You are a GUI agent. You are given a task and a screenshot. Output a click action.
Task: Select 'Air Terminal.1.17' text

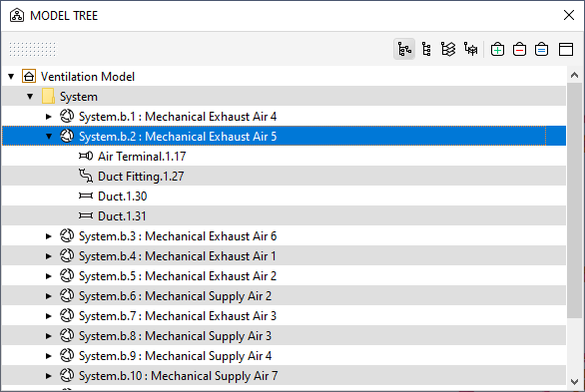(142, 157)
